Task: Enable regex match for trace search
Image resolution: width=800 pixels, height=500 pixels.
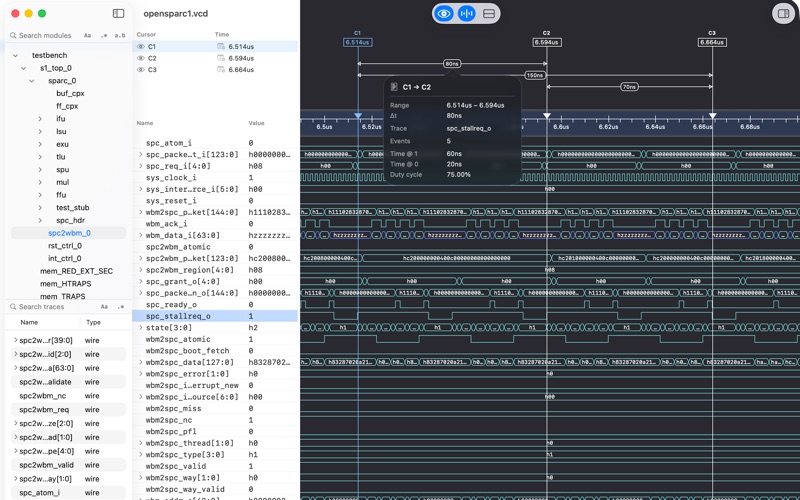Action: tap(121, 307)
